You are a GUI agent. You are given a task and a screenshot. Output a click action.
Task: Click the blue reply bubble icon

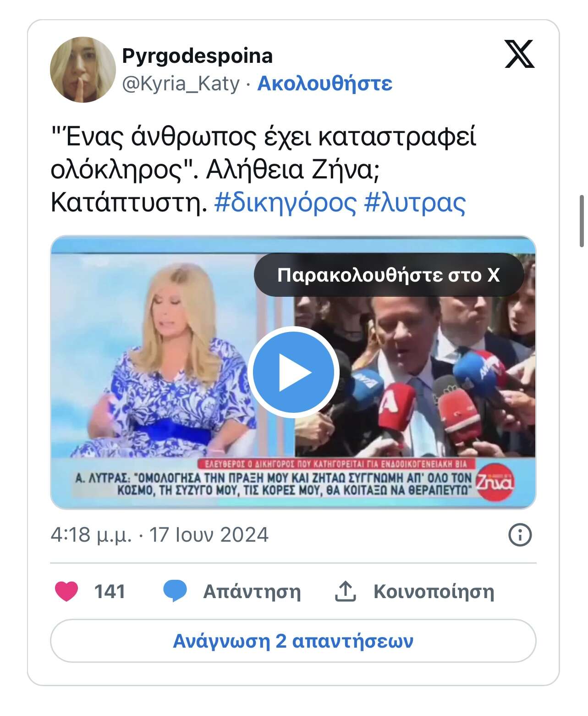(175, 591)
